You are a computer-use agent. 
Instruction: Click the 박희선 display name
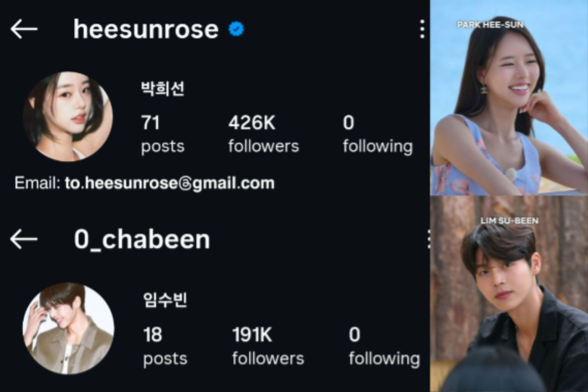(163, 88)
